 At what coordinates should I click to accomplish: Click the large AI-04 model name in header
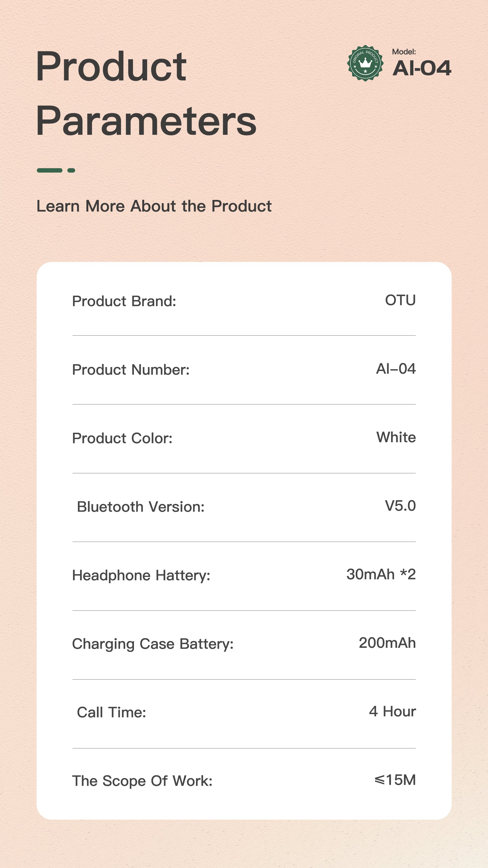click(422, 68)
